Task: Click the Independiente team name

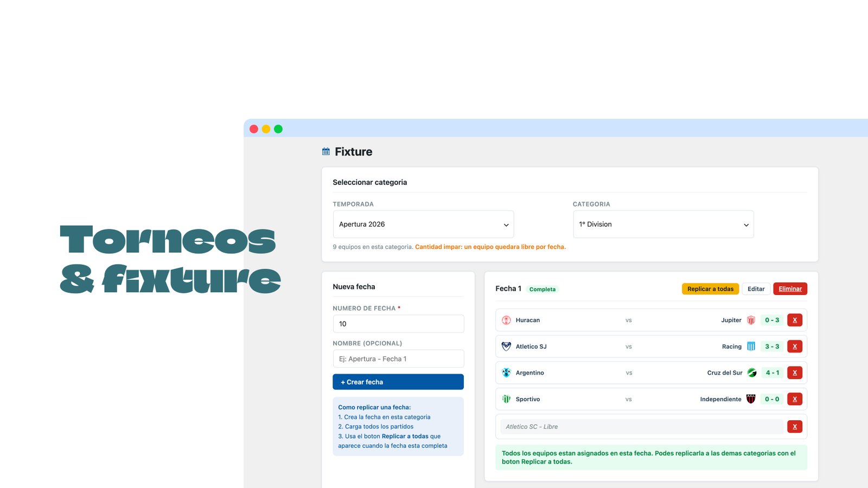Action: [x=720, y=399]
